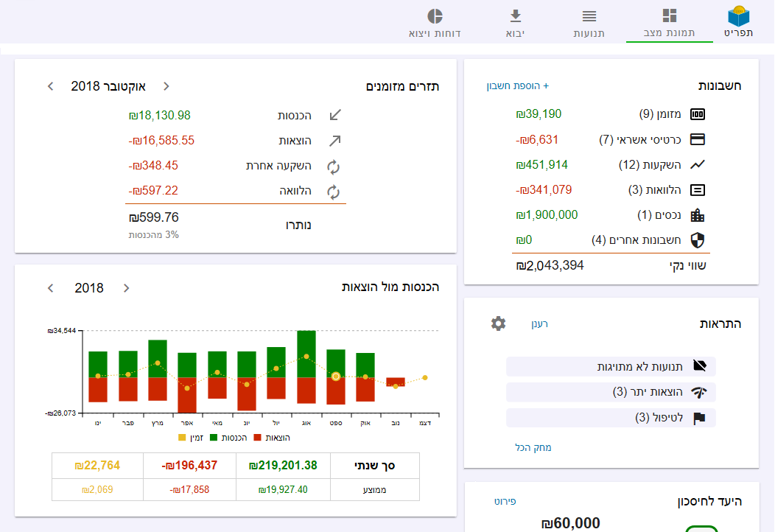Click the נכסים assets building icon
The width and height of the screenshot is (775, 532).
[x=697, y=215]
